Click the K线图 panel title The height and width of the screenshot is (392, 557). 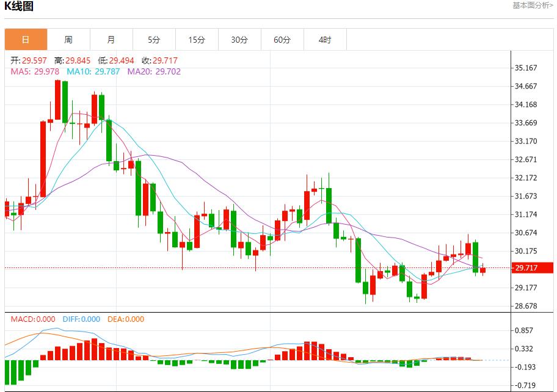tap(20, 7)
